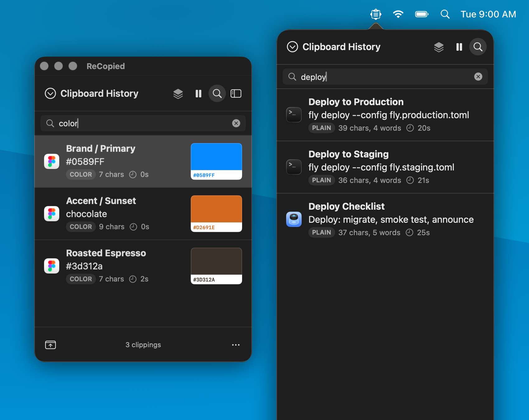Click clock icon on Deploy to Staging row
Viewport: 529px width, 420px height.
coord(410,180)
